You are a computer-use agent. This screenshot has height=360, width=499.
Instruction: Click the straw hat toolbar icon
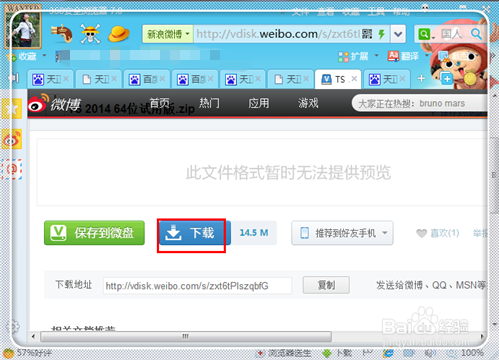[x=119, y=34]
